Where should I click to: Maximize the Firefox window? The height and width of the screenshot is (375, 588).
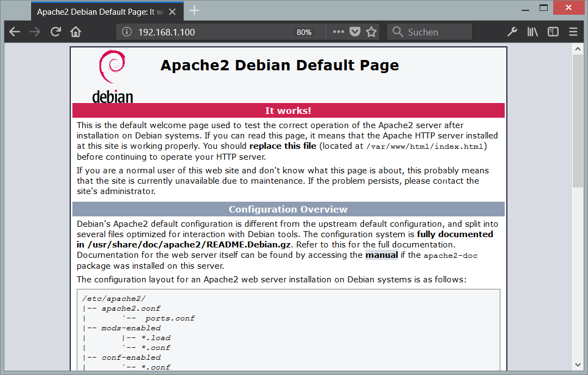tap(543, 8)
